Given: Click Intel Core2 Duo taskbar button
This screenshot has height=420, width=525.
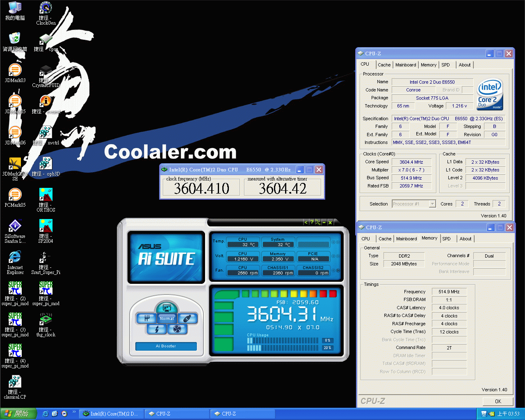Looking at the screenshot, I should pos(111,414).
